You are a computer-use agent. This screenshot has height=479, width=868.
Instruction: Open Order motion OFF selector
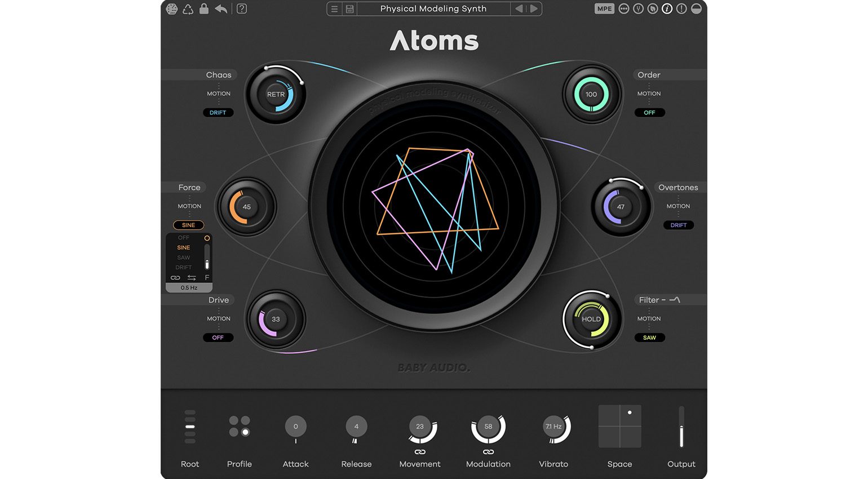649,113
